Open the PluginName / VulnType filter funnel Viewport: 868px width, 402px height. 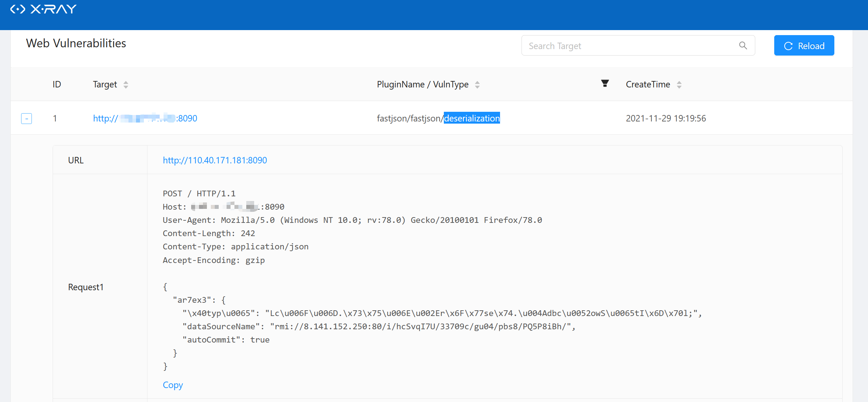pos(605,83)
